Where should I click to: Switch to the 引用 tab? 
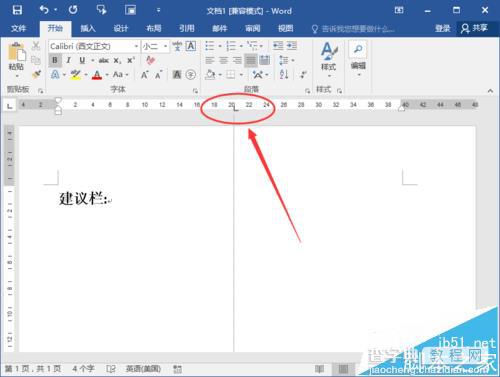coord(187,28)
